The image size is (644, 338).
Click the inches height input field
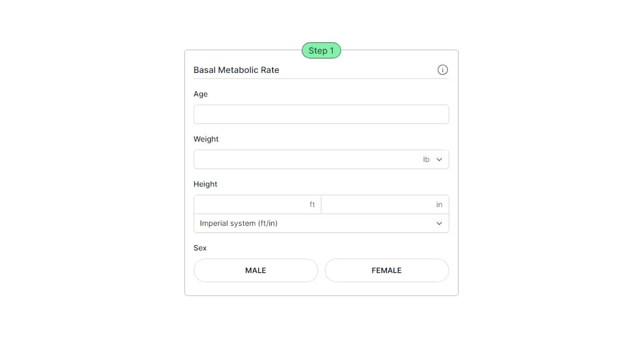[378, 204]
